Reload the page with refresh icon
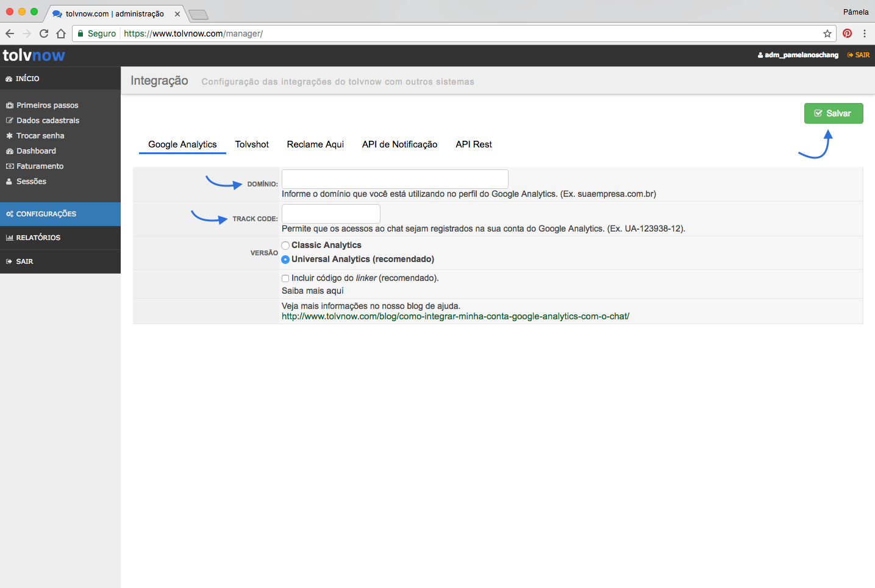875x588 pixels. click(44, 34)
